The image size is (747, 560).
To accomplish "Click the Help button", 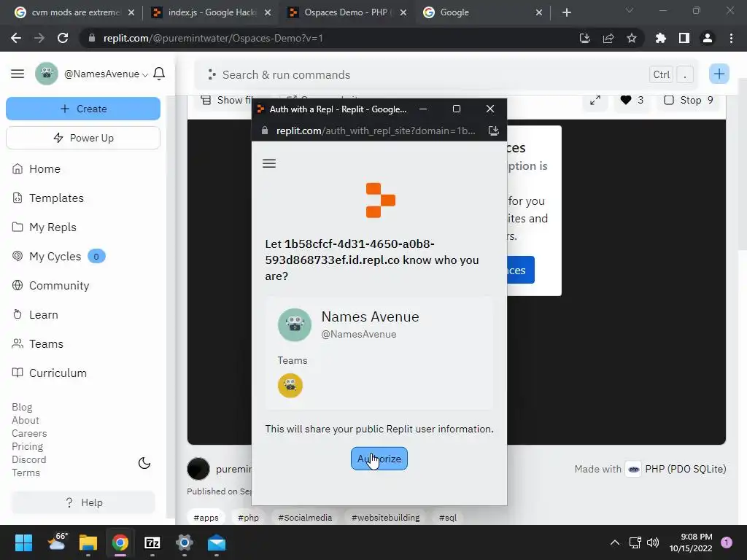I will (x=83, y=502).
